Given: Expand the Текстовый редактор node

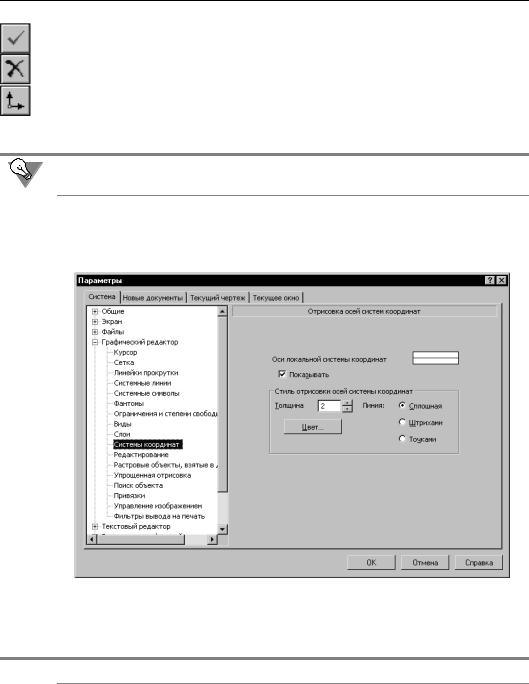Looking at the screenshot, I should coord(95,527).
